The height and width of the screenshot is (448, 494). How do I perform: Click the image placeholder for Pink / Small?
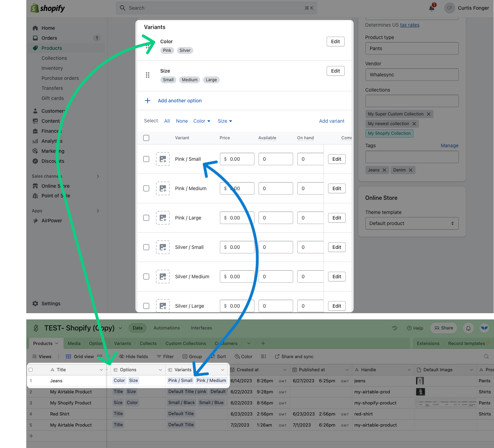point(162,159)
